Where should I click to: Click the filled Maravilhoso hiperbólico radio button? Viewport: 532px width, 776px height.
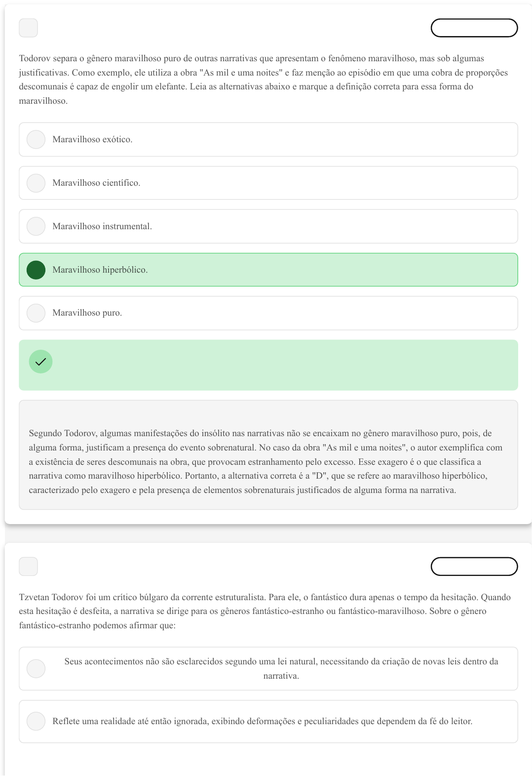36,270
